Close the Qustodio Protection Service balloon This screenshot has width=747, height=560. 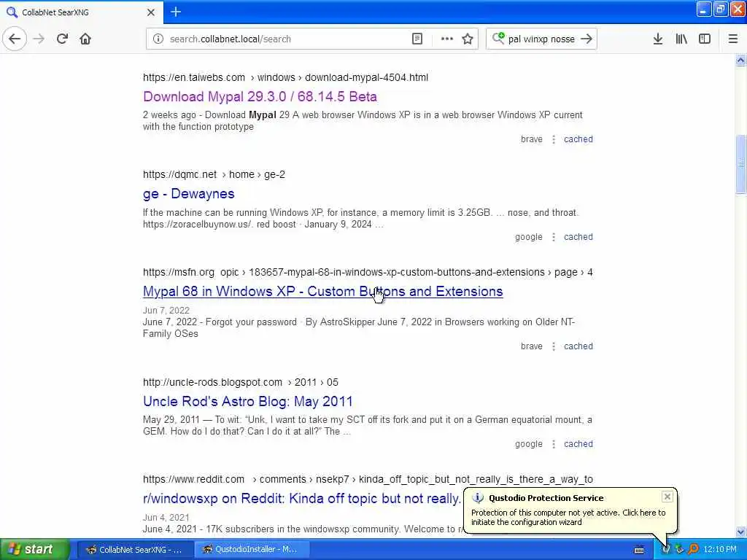tap(667, 497)
